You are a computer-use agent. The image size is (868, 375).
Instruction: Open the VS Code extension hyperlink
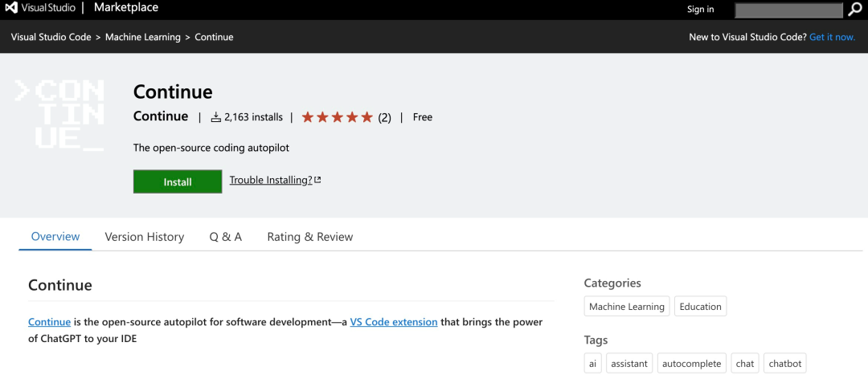(394, 322)
